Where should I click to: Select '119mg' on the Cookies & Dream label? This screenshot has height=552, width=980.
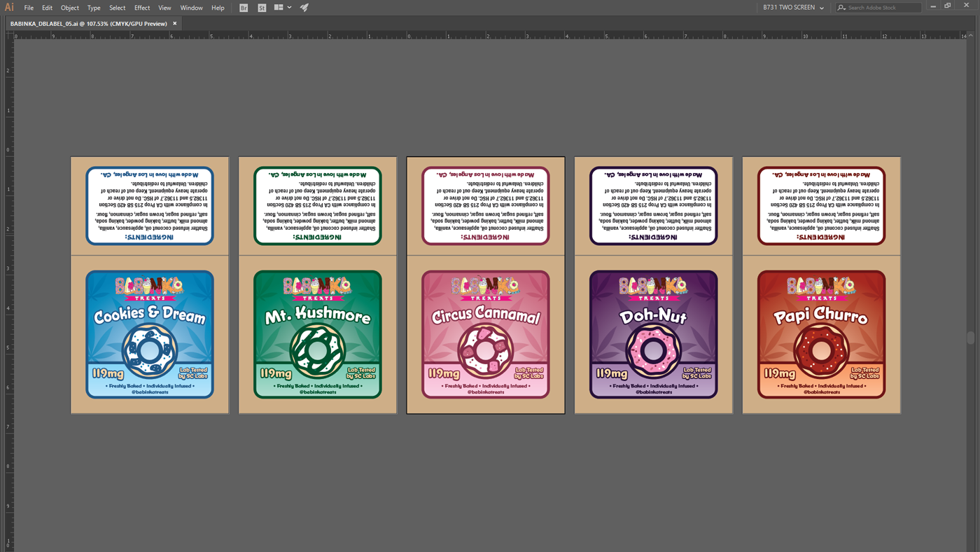coord(108,374)
